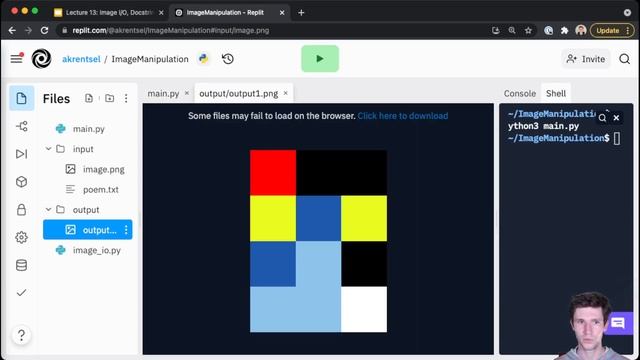Open main.py in file tree

click(x=89, y=129)
